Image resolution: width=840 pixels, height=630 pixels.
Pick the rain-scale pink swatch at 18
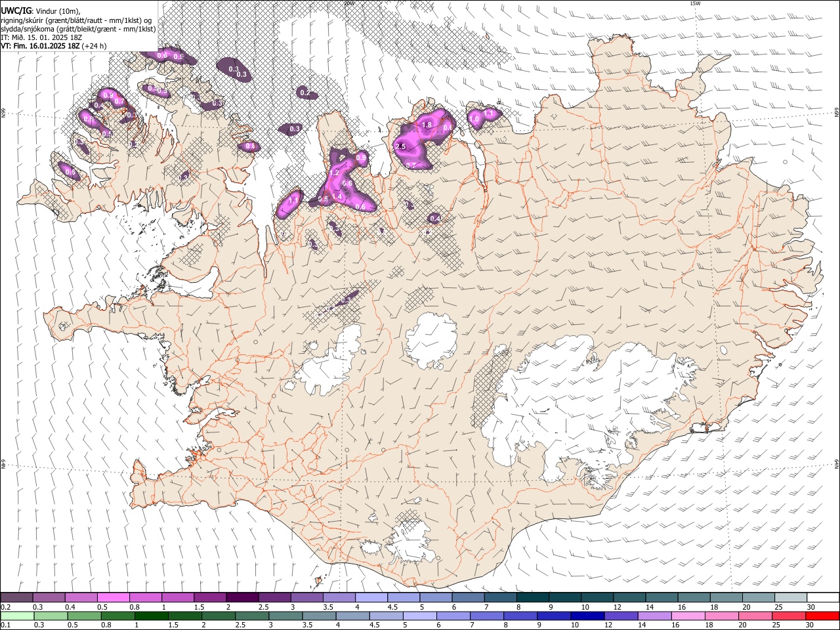(x=721, y=616)
